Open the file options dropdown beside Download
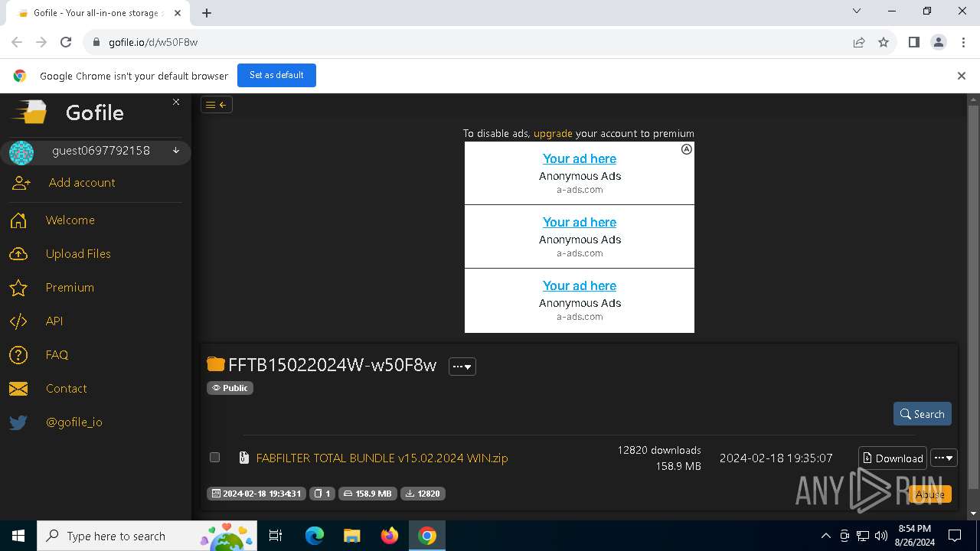The width and height of the screenshot is (980, 551). [944, 458]
